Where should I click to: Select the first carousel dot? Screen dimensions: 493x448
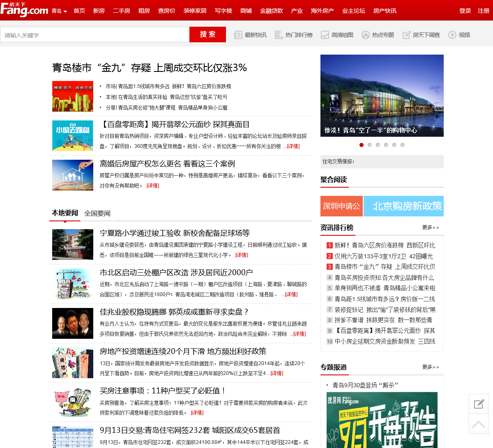[362, 145]
